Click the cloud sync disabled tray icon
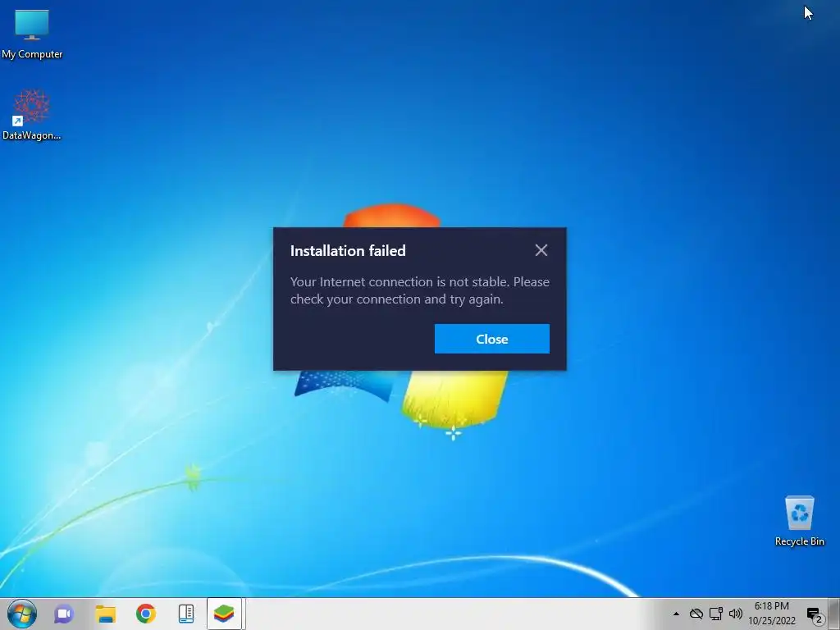Image resolution: width=840 pixels, height=630 pixels. [696, 614]
